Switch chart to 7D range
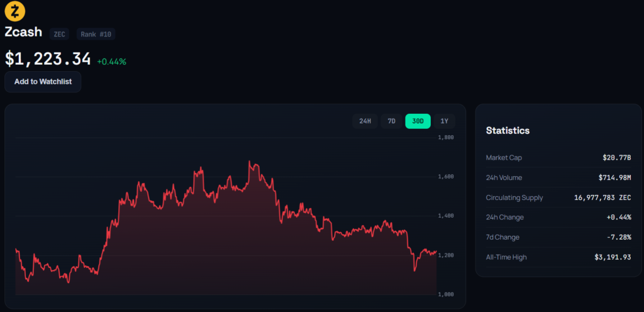 click(391, 121)
